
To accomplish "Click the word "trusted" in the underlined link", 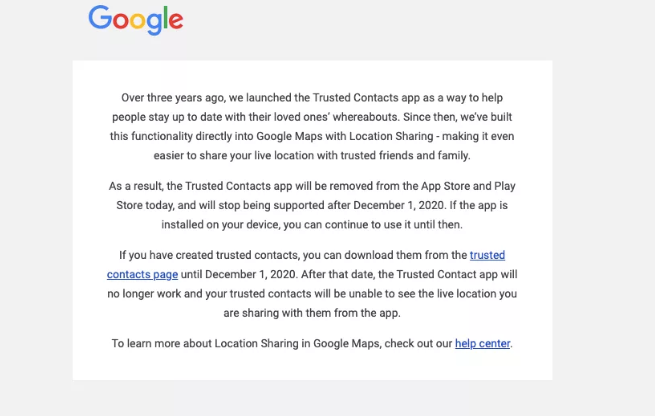I will click(x=486, y=255).
